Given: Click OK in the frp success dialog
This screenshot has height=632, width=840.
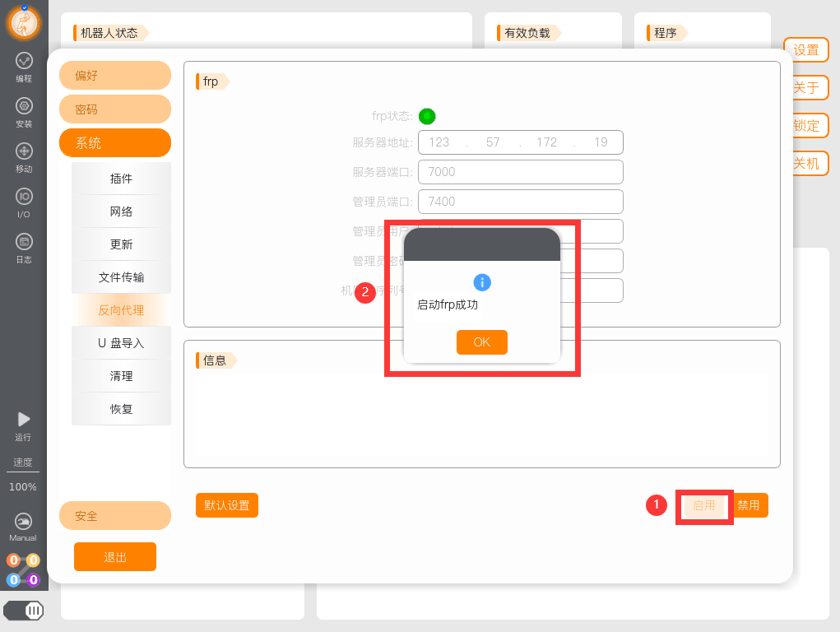Looking at the screenshot, I should [481, 342].
